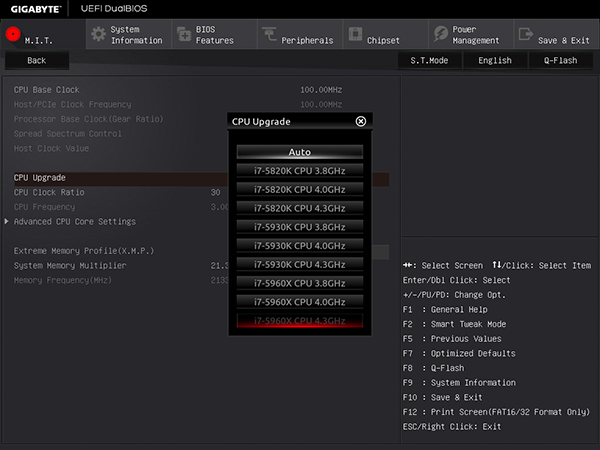Click the Peripherals connector icon
The image size is (600, 450).
pyautogui.click(x=269, y=34)
